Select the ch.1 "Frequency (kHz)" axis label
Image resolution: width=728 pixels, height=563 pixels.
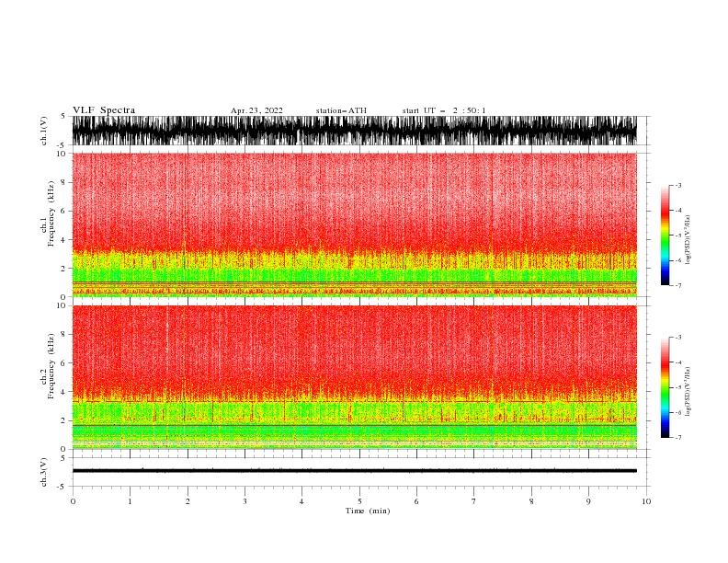click(x=51, y=214)
